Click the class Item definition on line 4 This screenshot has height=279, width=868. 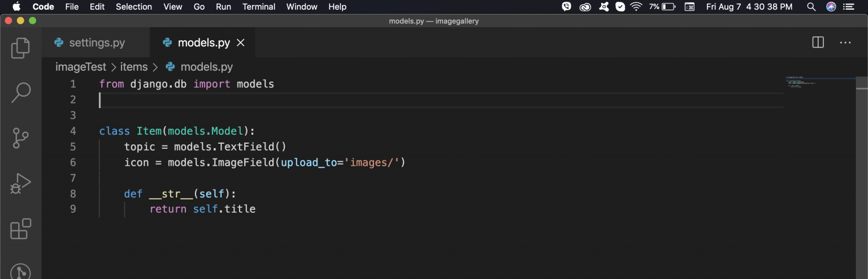click(177, 131)
